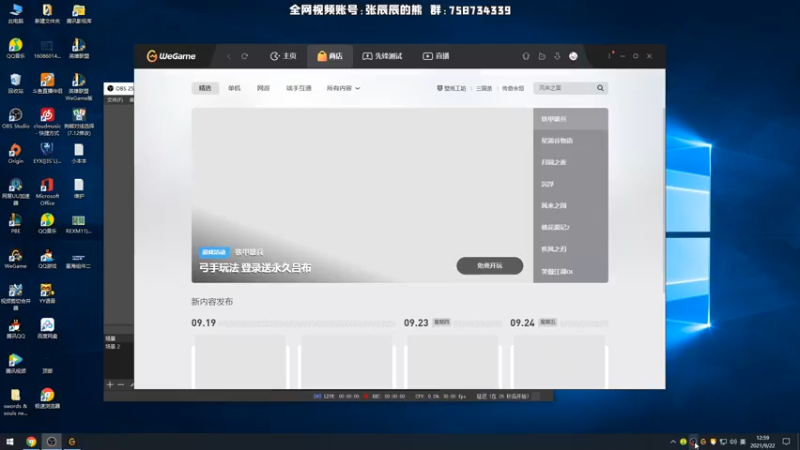Open the cloudmusic desktop shortcut
Screen dimensions: 800x450
[x=47, y=121]
